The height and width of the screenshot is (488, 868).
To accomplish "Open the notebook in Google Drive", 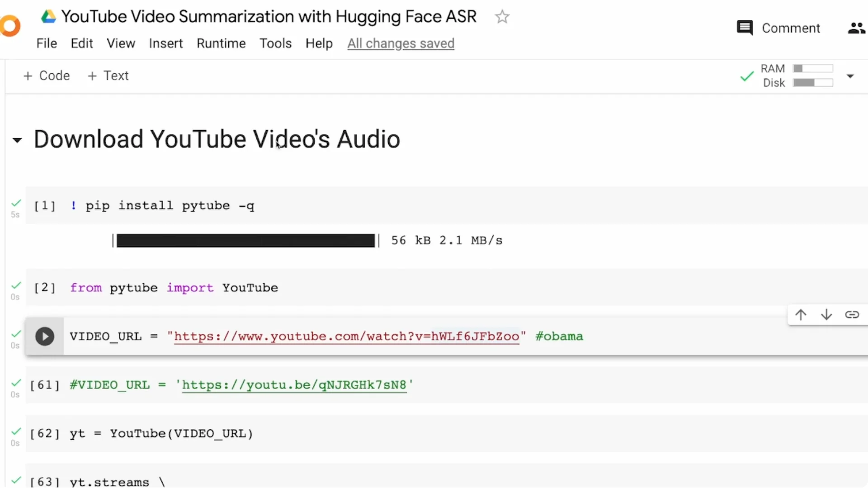I will point(48,16).
